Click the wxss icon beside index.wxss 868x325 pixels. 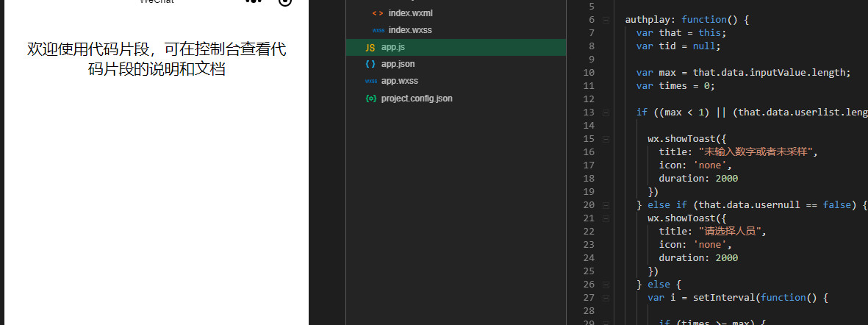click(x=378, y=30)
